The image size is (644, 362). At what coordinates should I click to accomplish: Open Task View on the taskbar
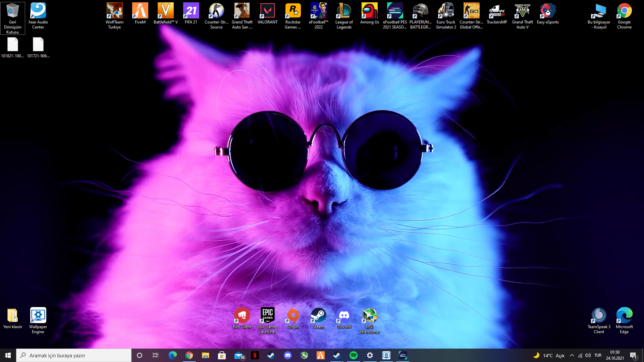156,355
